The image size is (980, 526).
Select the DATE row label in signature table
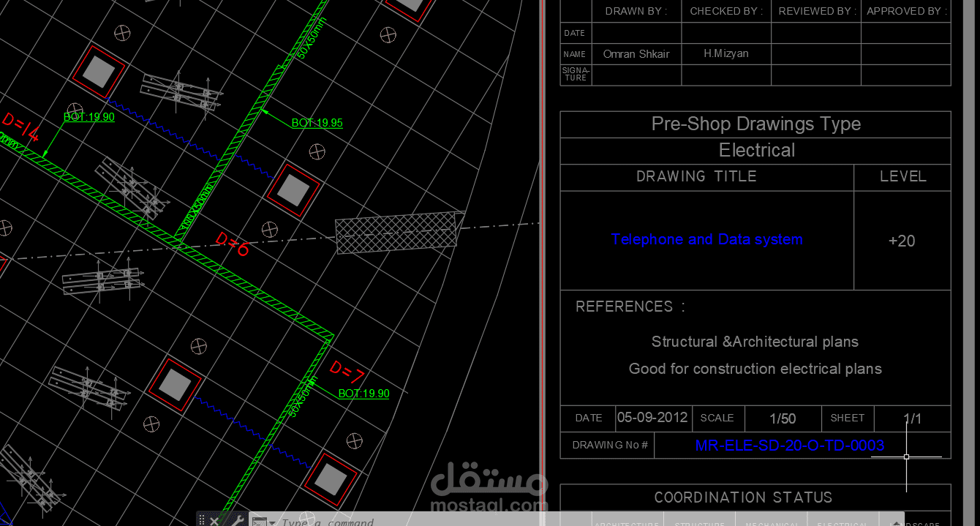click(x=575, y=33)
